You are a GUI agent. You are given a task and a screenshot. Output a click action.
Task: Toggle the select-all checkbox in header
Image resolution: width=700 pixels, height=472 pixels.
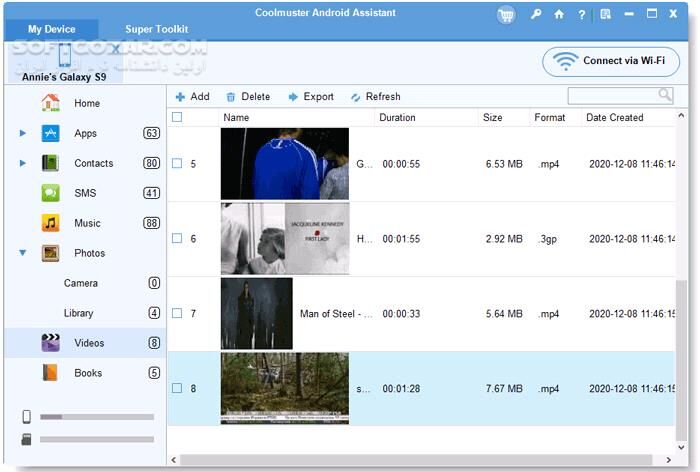[x=177, y=117]
